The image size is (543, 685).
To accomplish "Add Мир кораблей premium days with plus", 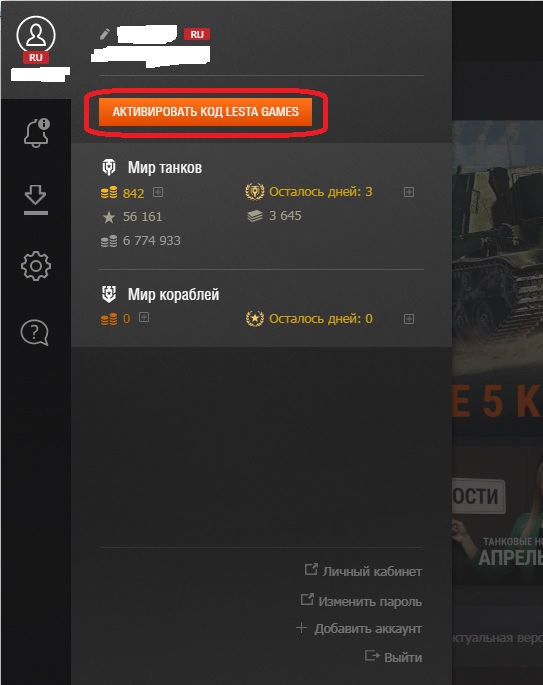I will pos(409,319).
